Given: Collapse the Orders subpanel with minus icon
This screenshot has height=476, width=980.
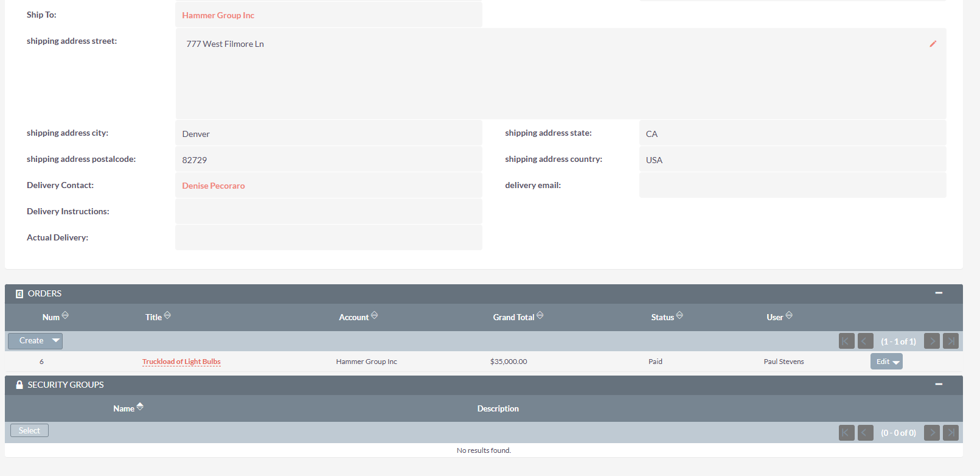Looking at the screenshot, I should (939, 293).
